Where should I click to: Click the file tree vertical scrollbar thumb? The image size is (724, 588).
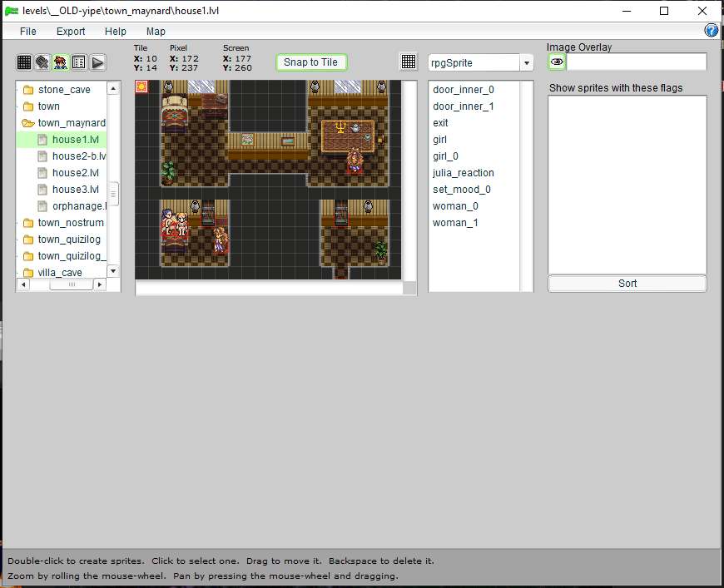click(114, 193)
